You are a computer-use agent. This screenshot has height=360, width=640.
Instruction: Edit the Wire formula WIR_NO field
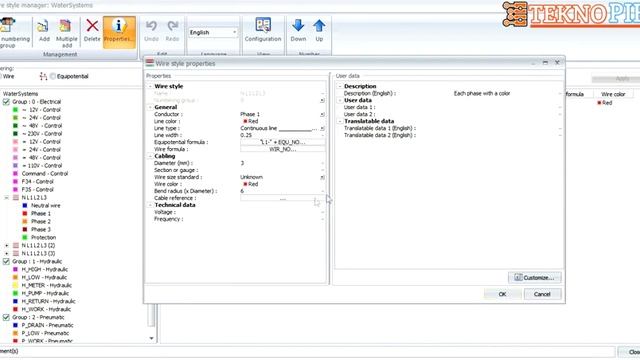click(282, 149)
